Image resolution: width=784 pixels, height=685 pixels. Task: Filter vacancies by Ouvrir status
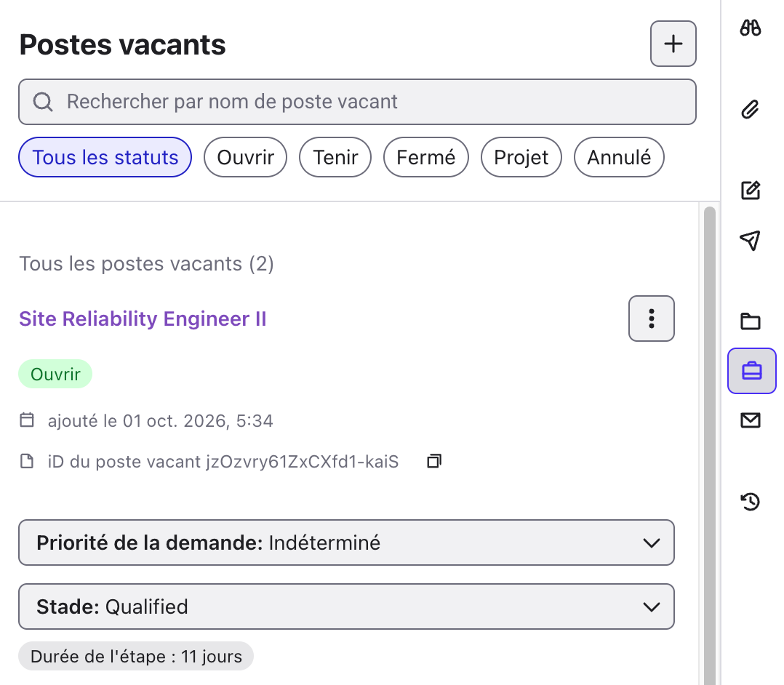point(246,157)
